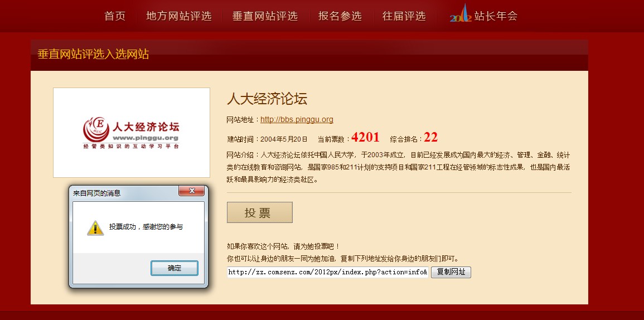
Task: Close the 来自网页的消息 dialog with X
Action: tap(191, 191)
